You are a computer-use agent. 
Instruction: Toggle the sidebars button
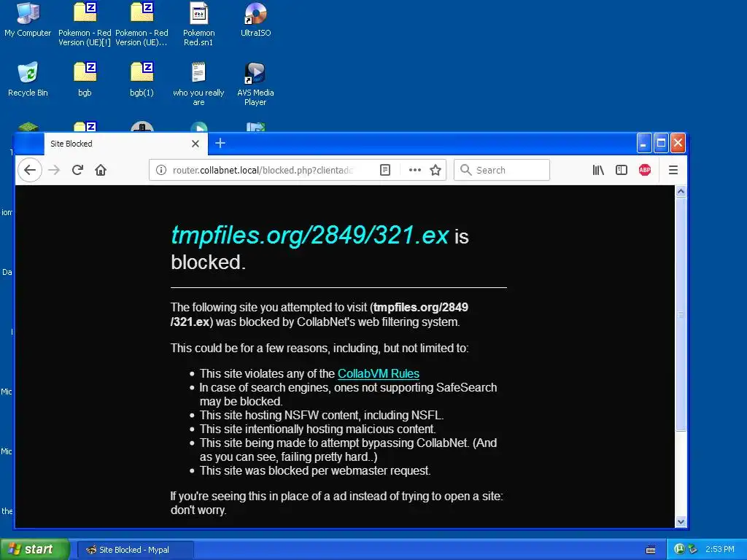point(622,170)
